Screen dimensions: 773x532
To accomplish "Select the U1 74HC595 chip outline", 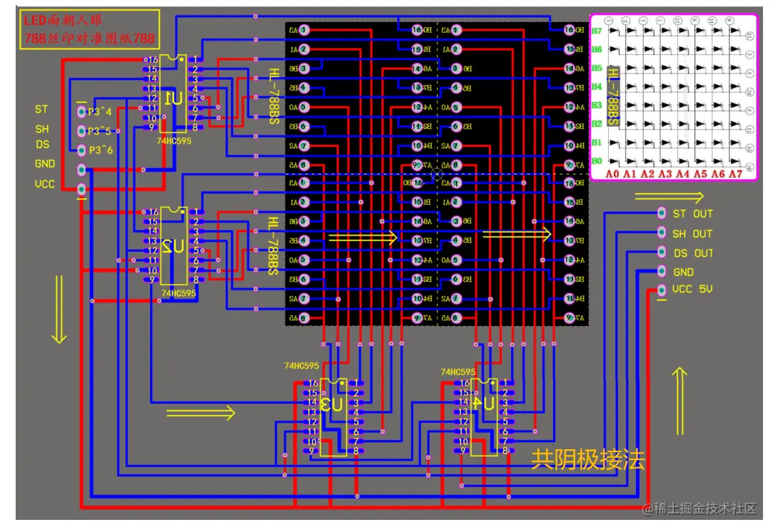I will 173,93.
